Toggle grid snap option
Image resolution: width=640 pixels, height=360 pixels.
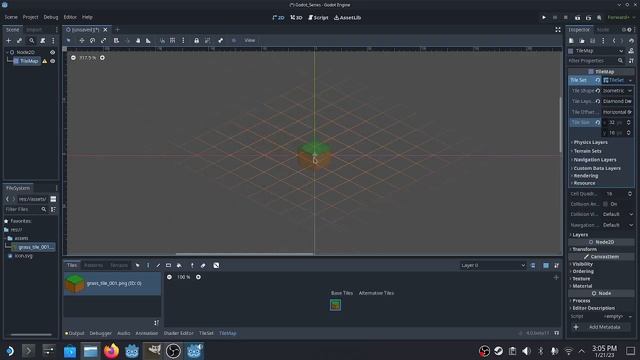click(173, 40)
